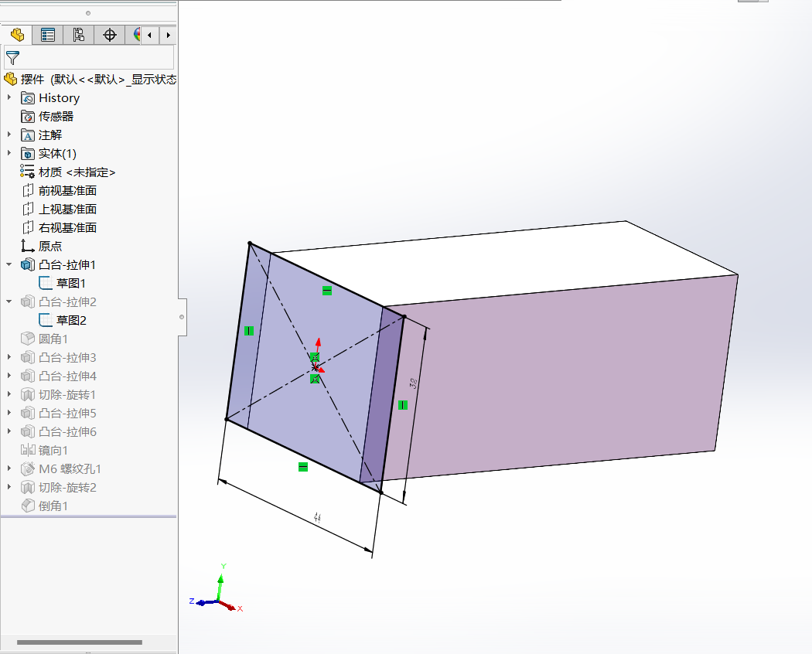Switch to the PropertyManager tab
The image size is (812, 654).
click(x=48, y=35)
